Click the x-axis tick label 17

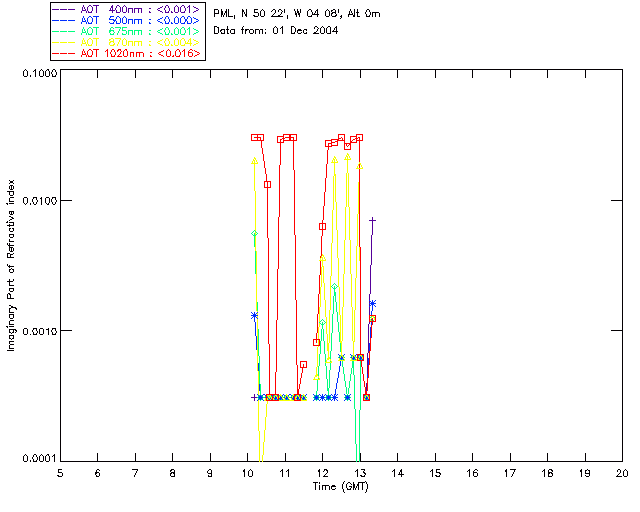tap(510, 474)
